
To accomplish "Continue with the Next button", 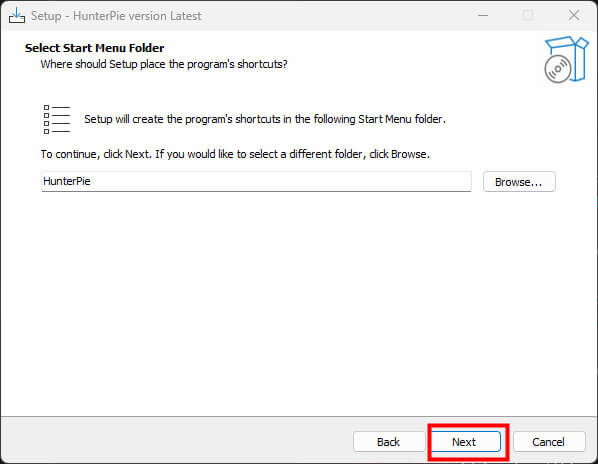I will pyautogui.click(x=465, y=442).
